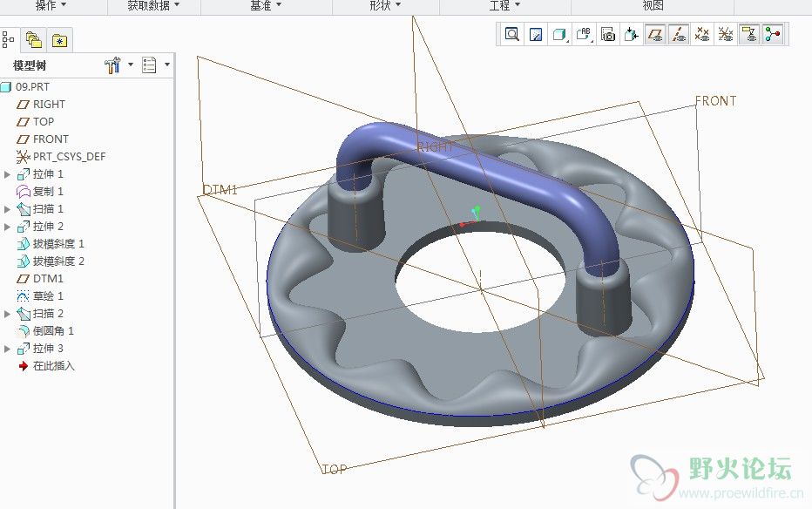Image resolution: width=812 pixels, height=509 pixels.
Task: Open the saved named views icon
Action: click(584, 35)
